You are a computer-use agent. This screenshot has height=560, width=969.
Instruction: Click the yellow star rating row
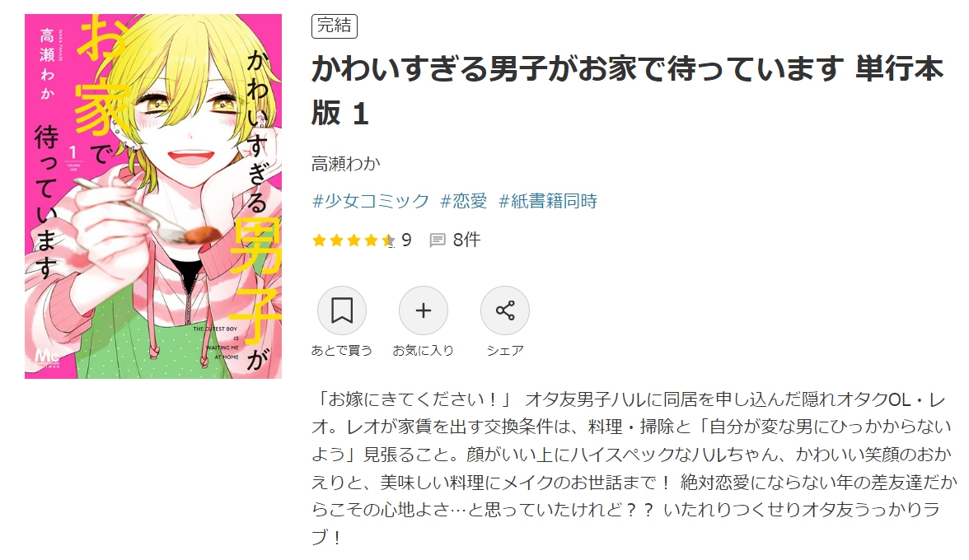pyautogui.click(x=353, y=240)
